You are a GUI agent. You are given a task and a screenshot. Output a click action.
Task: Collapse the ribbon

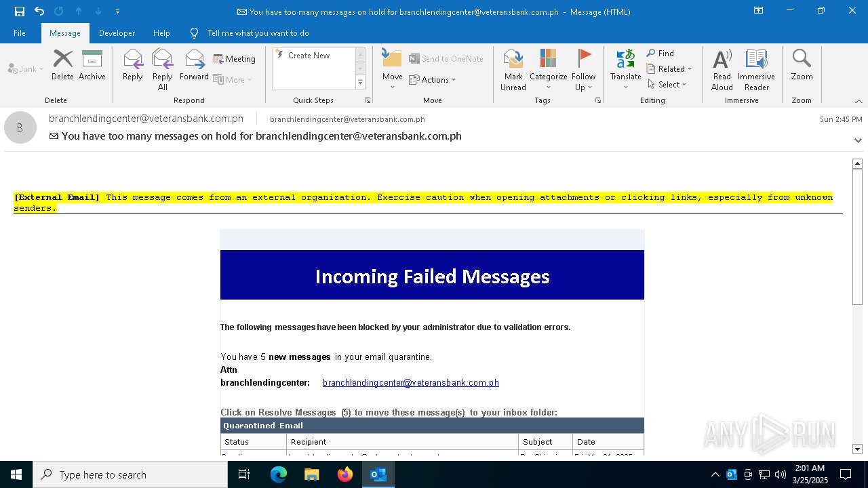859,101
